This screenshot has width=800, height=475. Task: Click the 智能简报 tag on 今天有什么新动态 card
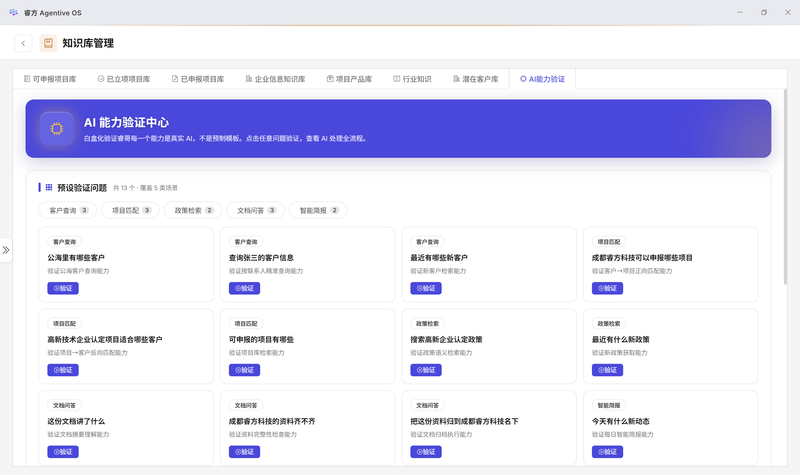(x=609, y=405)
